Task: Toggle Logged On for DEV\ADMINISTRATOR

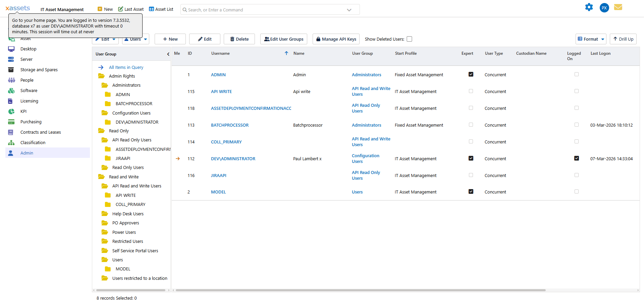Action: click(577, 158)
